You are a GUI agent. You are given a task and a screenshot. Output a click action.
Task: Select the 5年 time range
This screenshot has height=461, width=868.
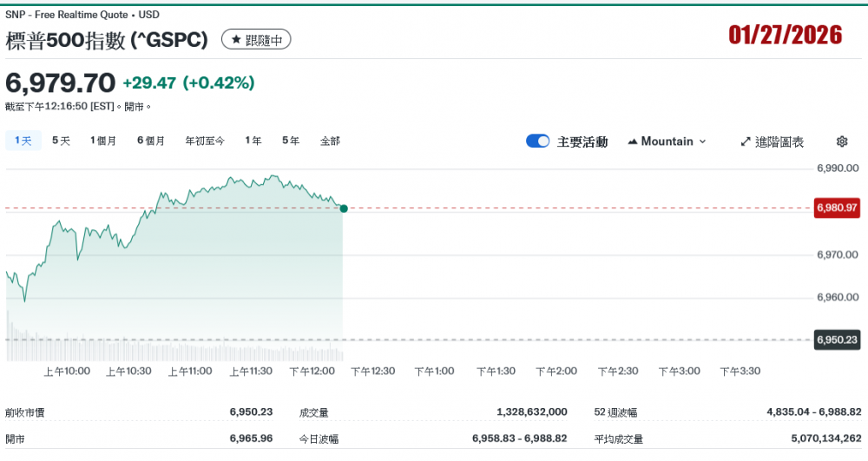click(291, 141)
